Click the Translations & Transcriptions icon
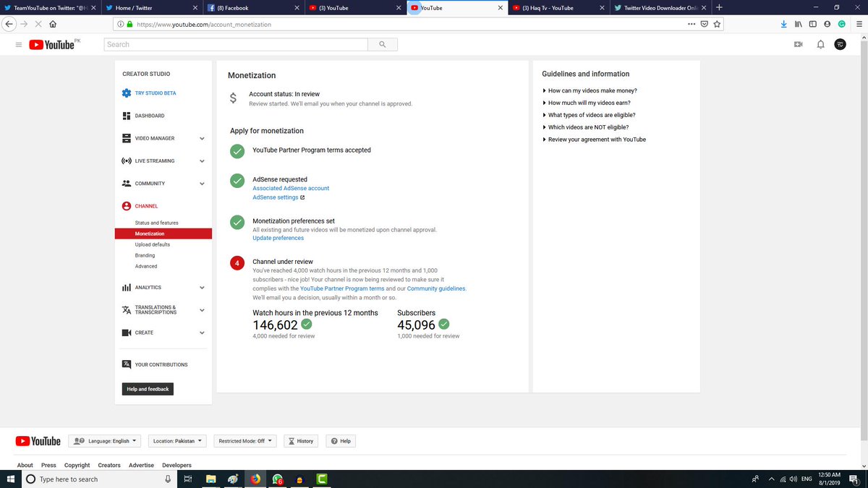Screen dimensions: 868x488 pos(127,309)
